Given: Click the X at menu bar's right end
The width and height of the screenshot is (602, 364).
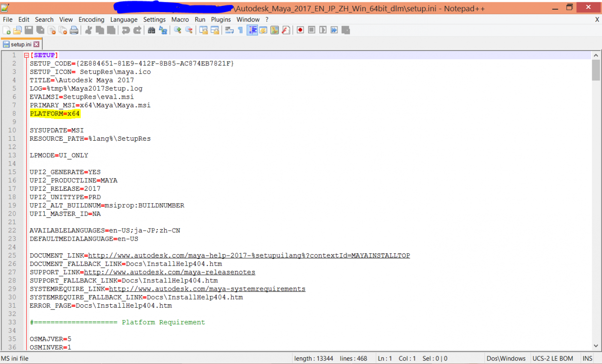Looking at the screenshot, I should (597, 19).
